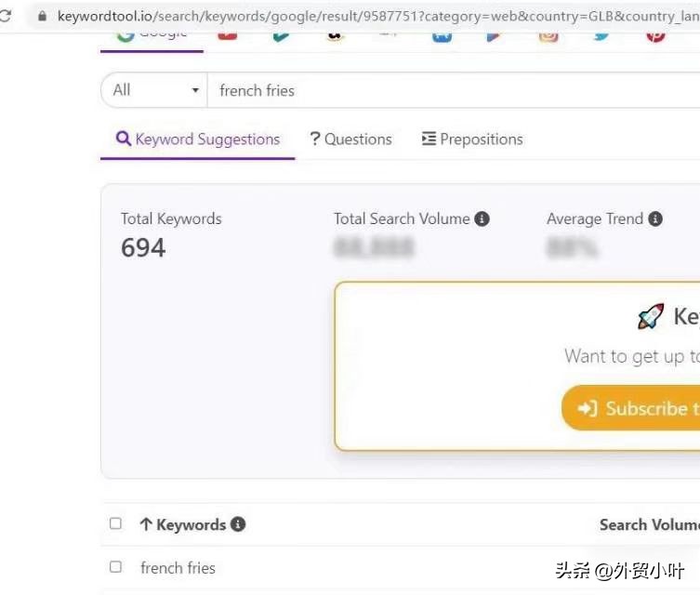Image resolution: width=700 pixels, height=595 pixels.
Task: Show info for Average Trend
Action: [x=655, y=219]
